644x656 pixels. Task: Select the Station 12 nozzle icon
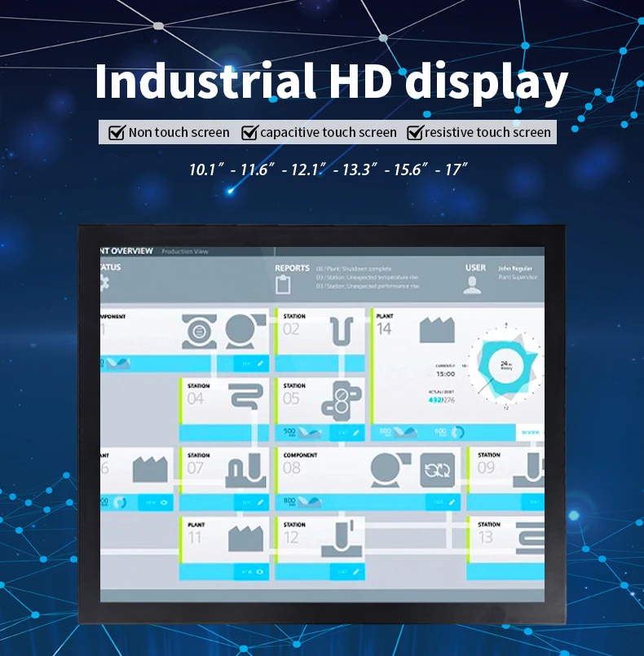[342, 538]
